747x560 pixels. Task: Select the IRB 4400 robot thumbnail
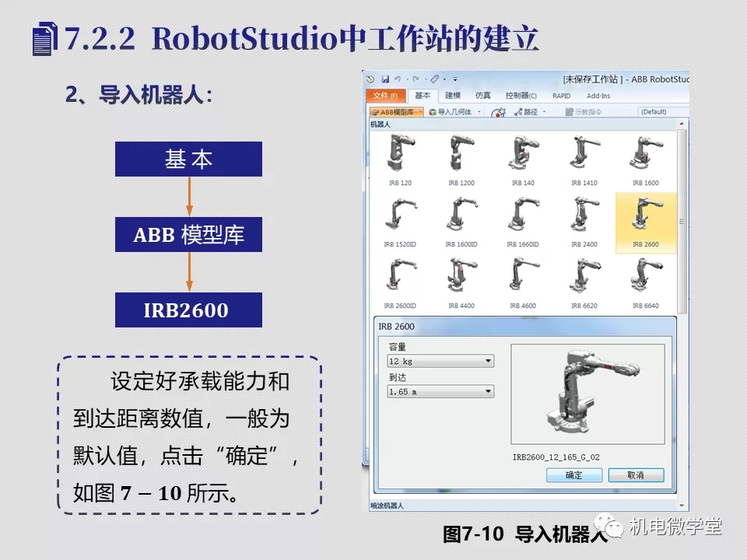coord(461,283)
